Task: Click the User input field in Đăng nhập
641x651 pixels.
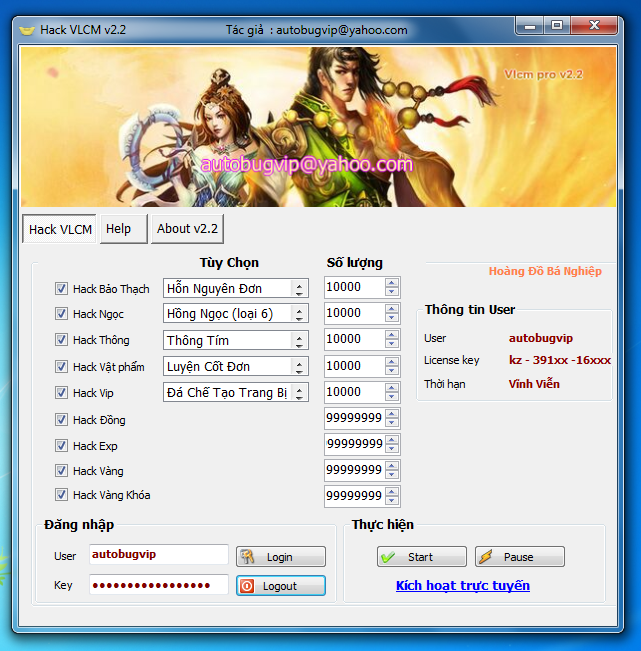Action: tap(159, 555)
